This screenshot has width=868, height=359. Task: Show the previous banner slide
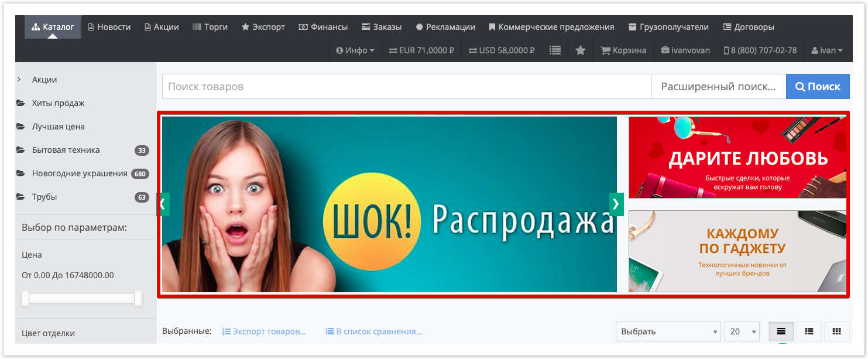point(164,204)
